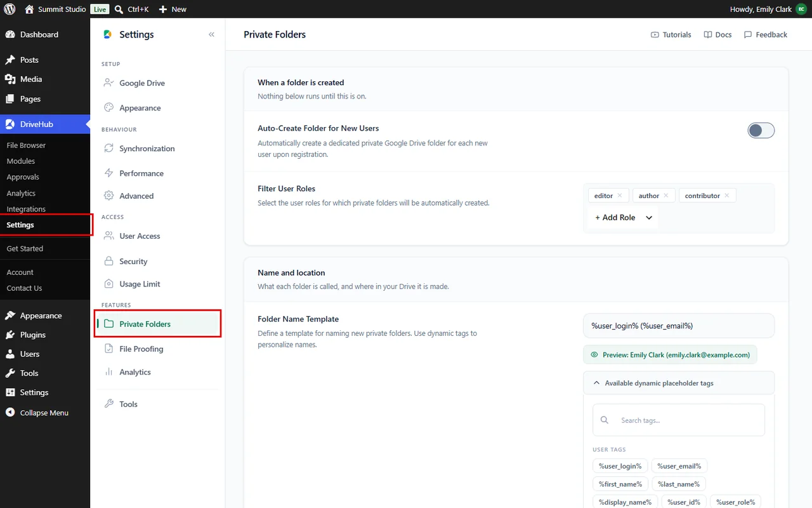
Task: Insert the %user_email% tag
Action: click(x=679, y=466)
